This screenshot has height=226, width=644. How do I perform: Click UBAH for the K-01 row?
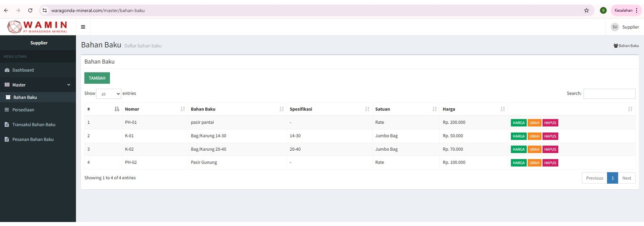(534, 136)
